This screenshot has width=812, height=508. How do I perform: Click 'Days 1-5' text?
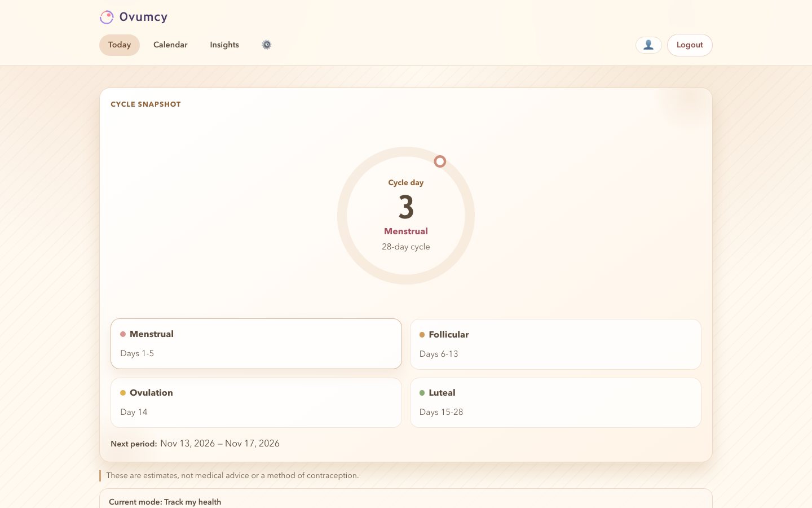click(x=137, y=353)
